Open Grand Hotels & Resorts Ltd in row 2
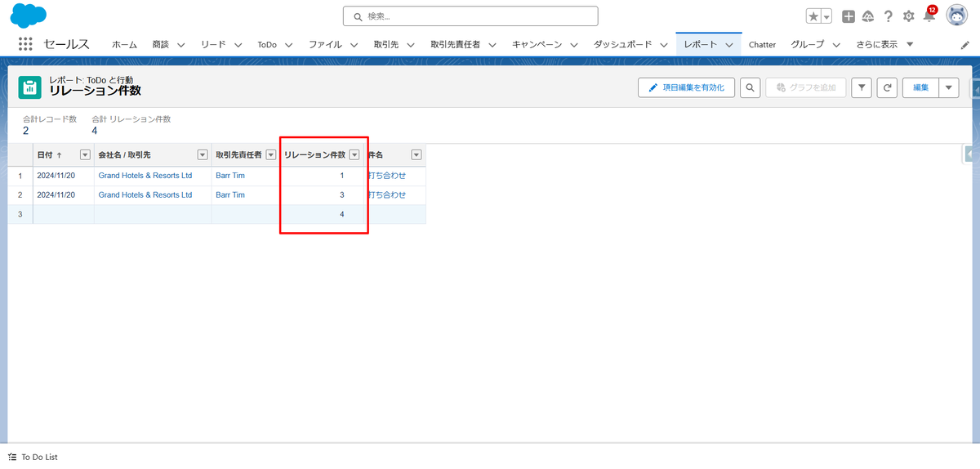Image resolution: width=980 pixels, height=469 pixels. click(145, 194)
